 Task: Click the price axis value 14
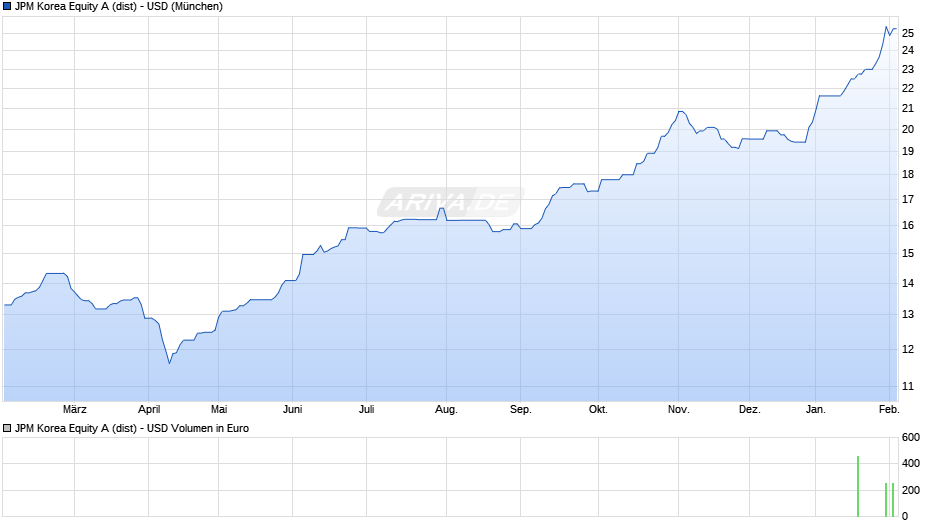tap(908, 284)
